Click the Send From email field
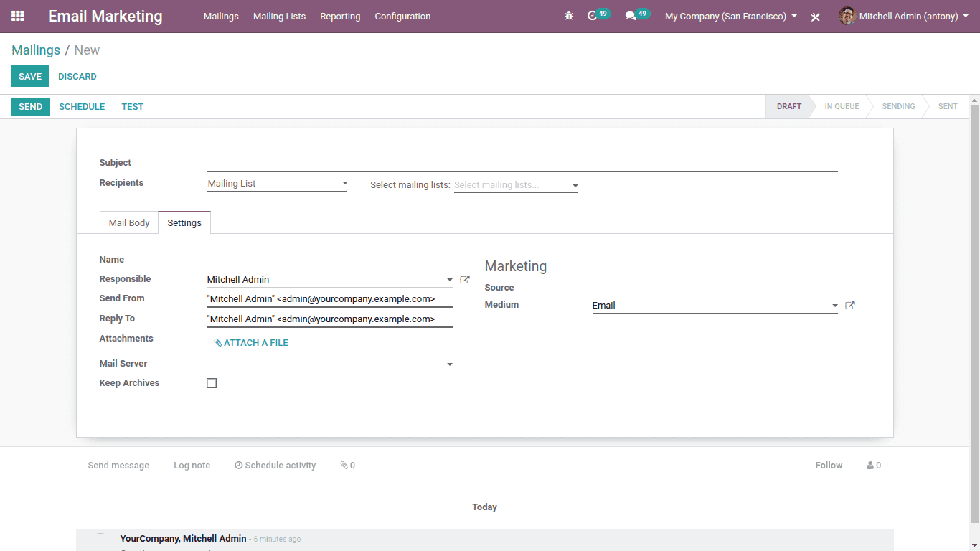This screenshot has width=980, height=551. point(330,299)
